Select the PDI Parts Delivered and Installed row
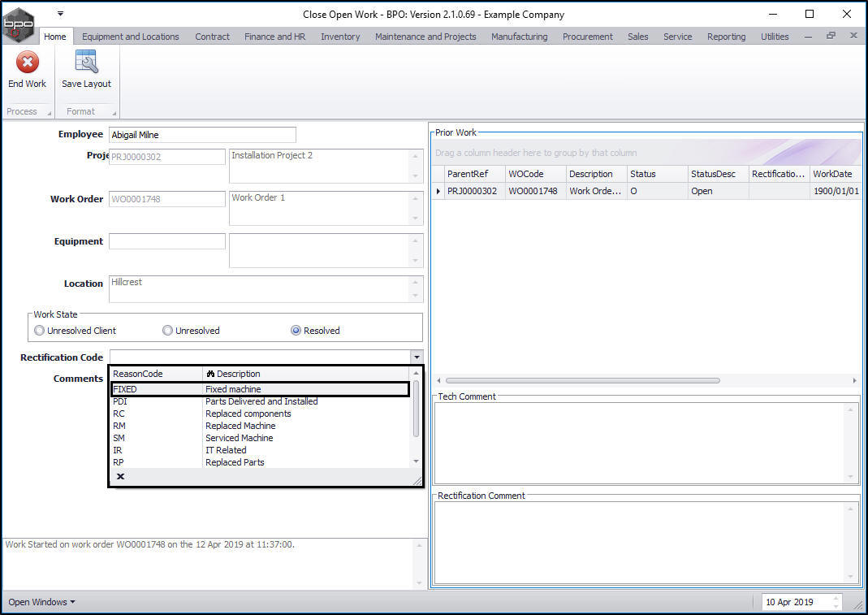The image size is (868, 615). [260, 401]
